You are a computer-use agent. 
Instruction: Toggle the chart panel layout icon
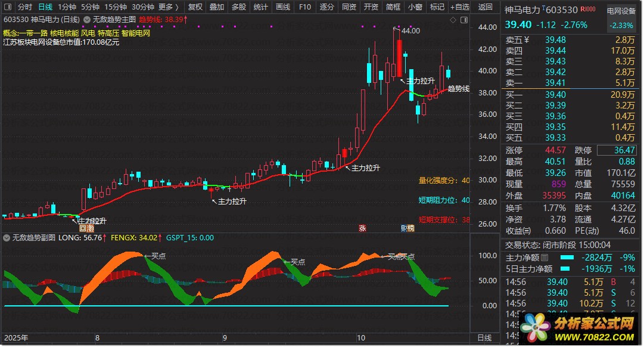tap(464, 20)
